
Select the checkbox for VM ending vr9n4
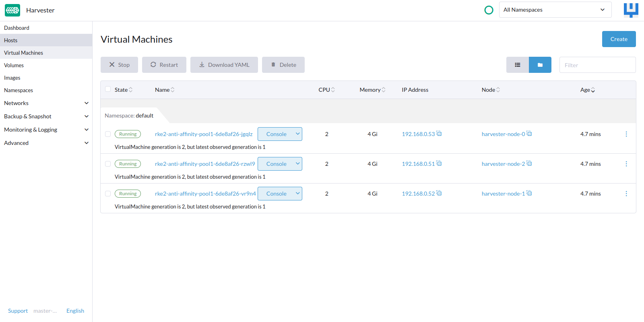[108, 194]
